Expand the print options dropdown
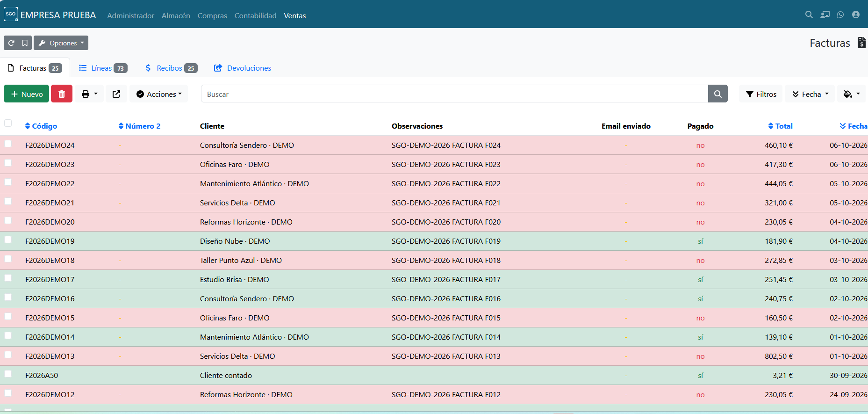The height and width of the screenshot is (414, 868). tap(89, 94)
